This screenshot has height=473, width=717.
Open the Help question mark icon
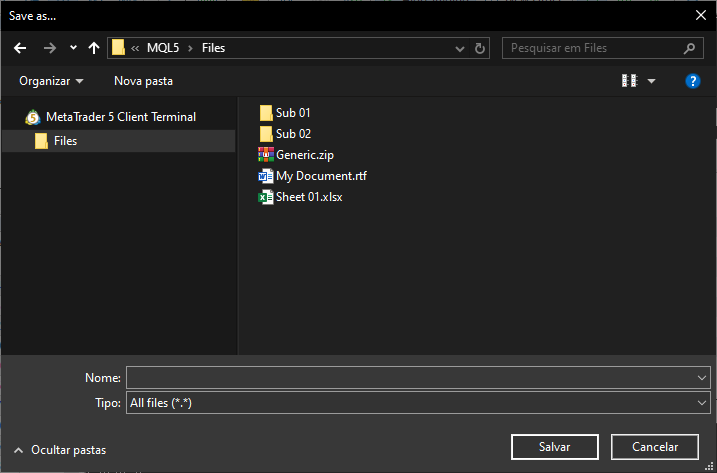tap(692, 81)
